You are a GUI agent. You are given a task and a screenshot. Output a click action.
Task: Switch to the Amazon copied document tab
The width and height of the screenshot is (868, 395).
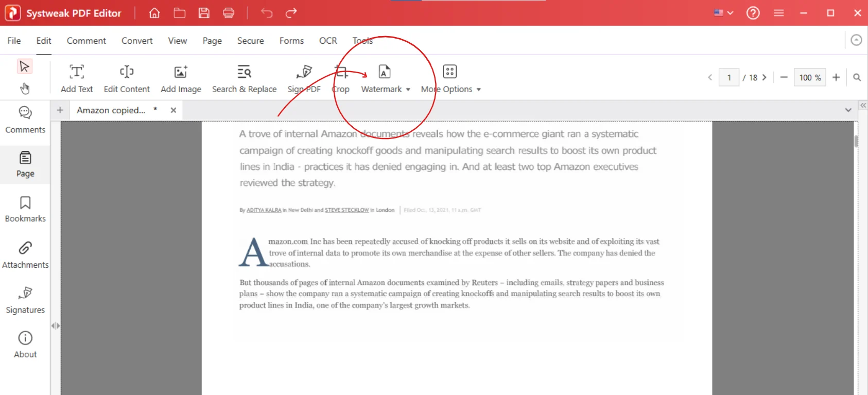(x=112, y=110)
